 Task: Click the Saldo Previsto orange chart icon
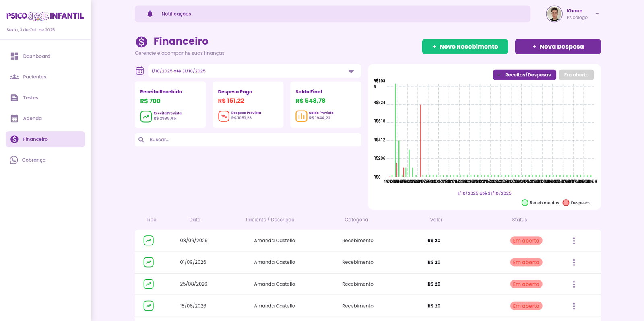point(301,116)
